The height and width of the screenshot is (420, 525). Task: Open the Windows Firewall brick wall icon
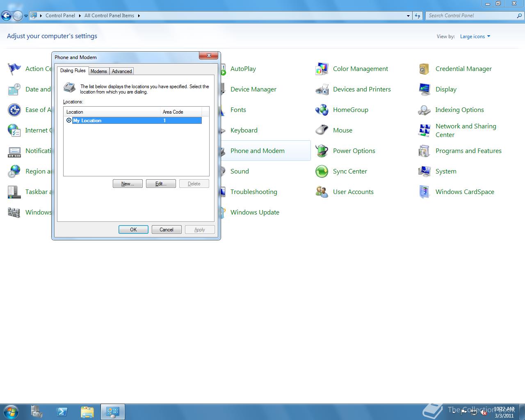(x=14, y=212)
